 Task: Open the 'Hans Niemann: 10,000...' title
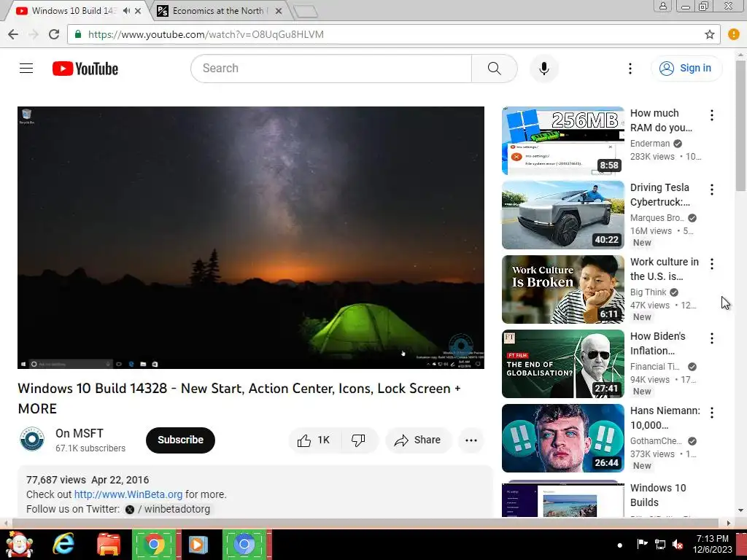point(665,418)
